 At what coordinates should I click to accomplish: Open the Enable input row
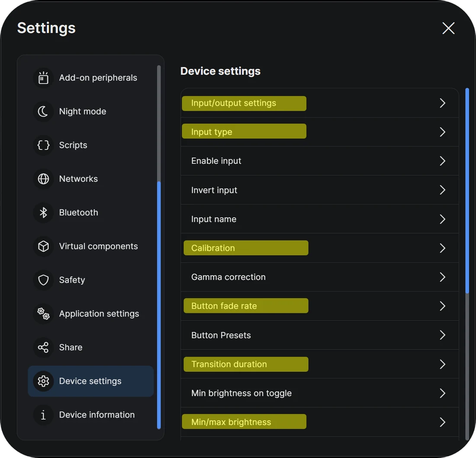click(320, 161)
